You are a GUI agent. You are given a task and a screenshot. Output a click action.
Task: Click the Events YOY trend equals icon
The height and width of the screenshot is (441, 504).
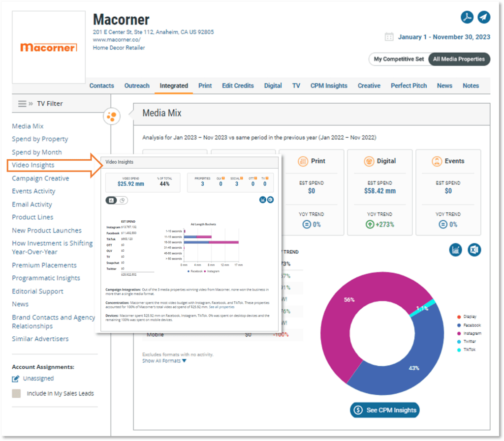443,224
